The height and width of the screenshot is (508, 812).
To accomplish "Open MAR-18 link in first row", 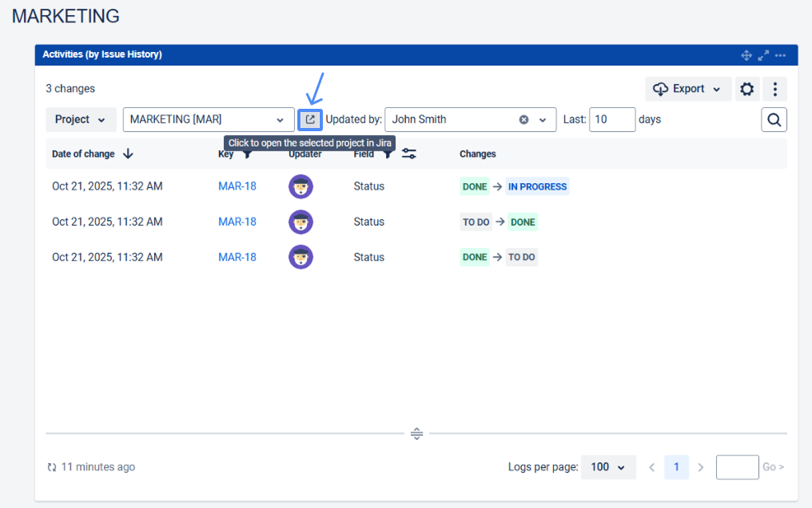I will point(237,186).
